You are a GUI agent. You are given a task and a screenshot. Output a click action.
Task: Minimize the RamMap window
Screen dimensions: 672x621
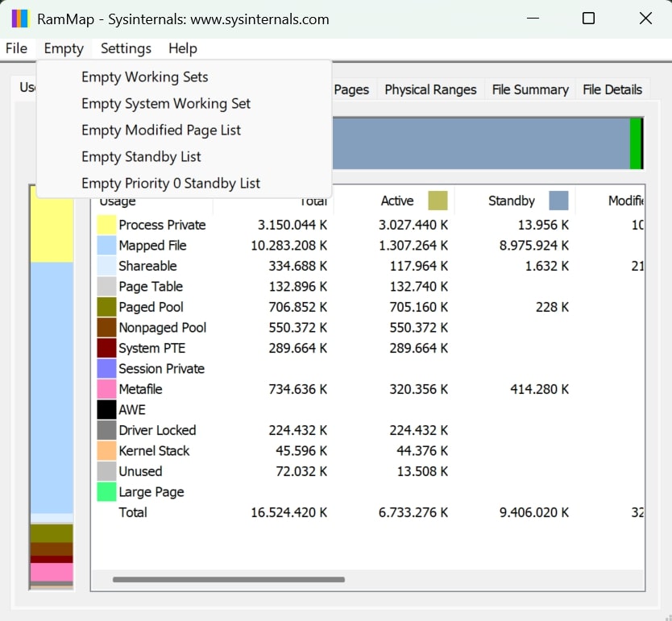pyautogui.click(x=533, y=19)
